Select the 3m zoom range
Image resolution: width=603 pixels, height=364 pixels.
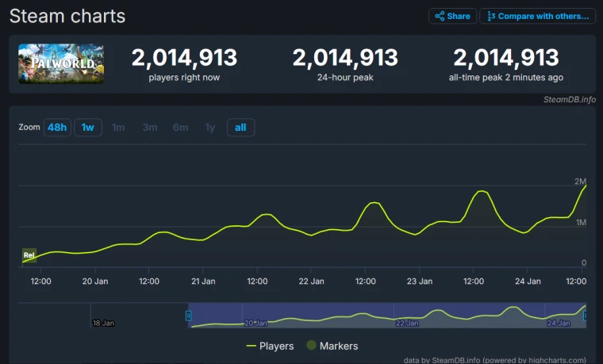149,128
